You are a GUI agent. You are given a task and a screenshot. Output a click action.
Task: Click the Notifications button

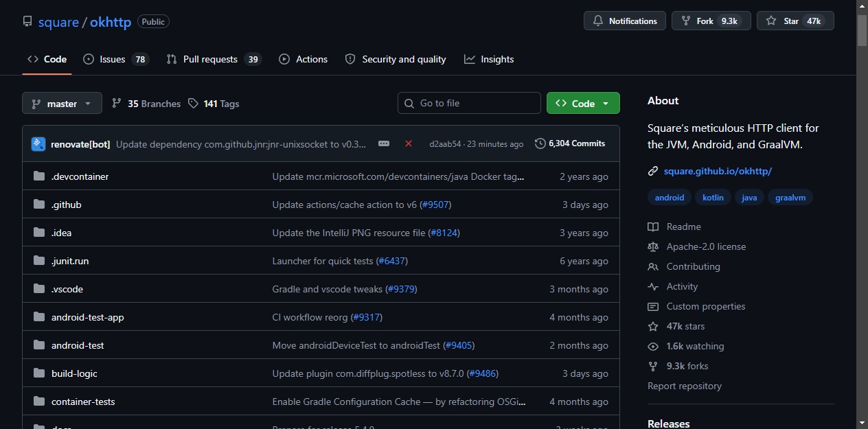point(625,21)
